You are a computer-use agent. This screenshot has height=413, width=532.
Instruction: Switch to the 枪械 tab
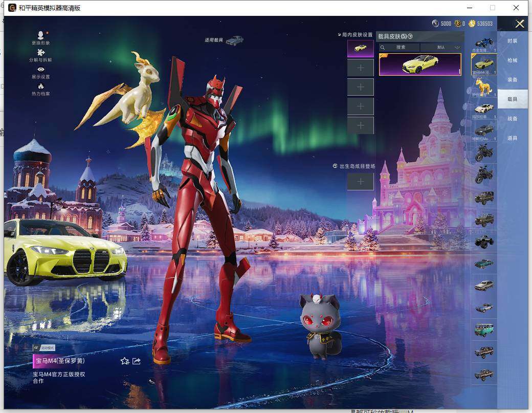pyautogui.click(x=513, y=60)
